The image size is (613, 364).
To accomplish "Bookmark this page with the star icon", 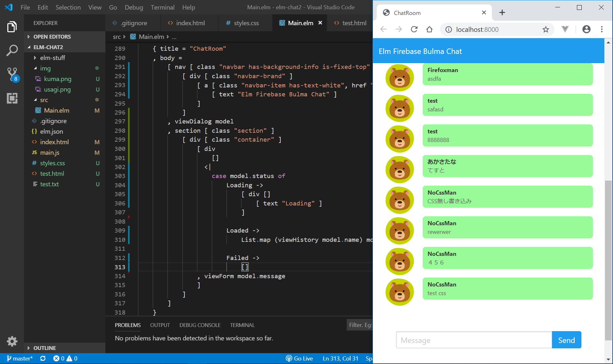I will coord(546,30).
